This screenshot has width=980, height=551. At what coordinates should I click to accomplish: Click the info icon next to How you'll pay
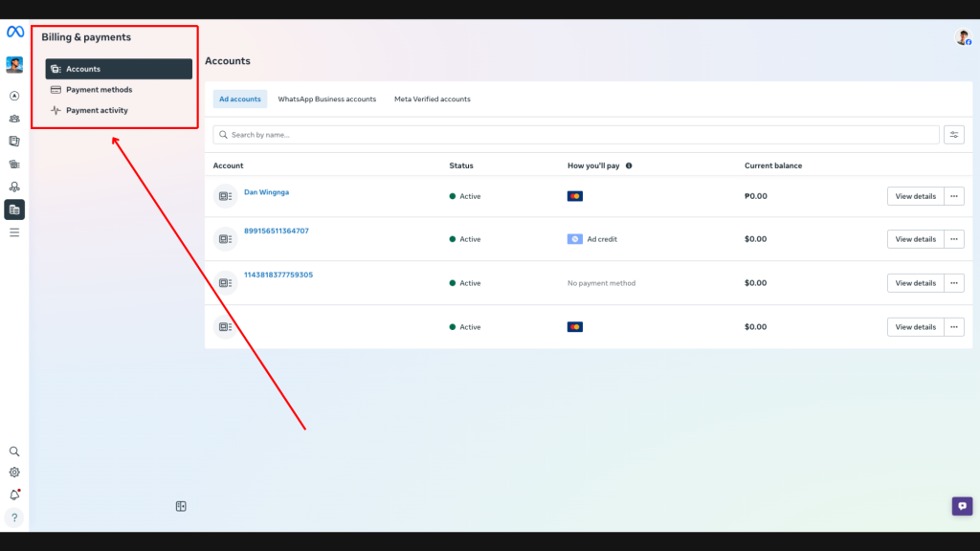pos(629,165)
